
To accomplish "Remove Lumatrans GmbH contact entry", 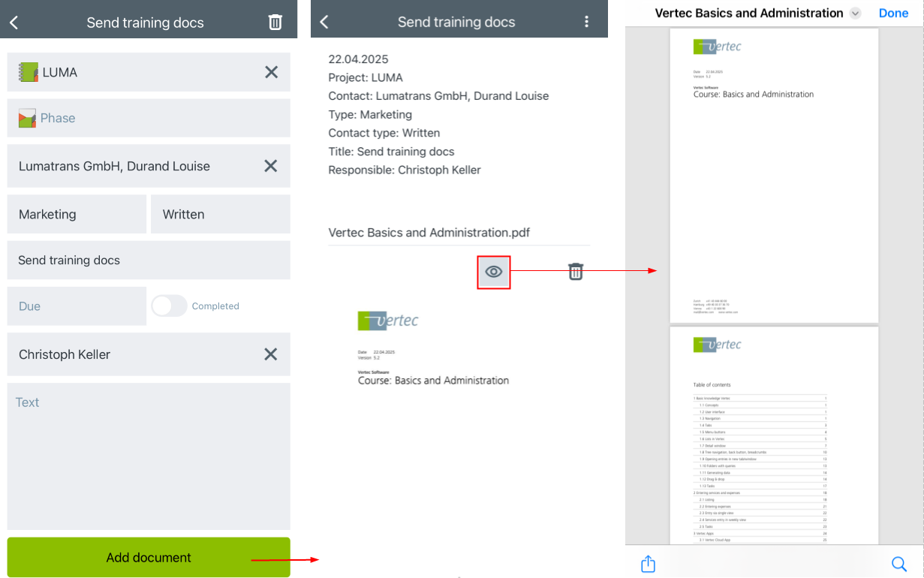I will click(x=271, y=166).
